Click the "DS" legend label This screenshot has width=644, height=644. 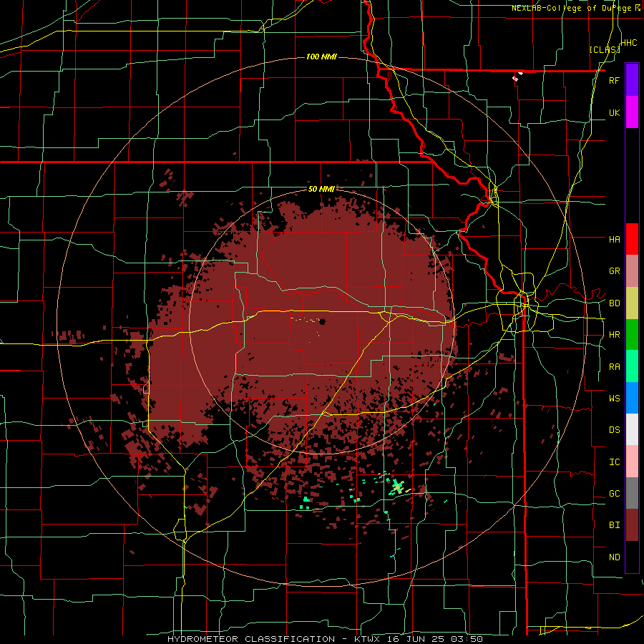[614, 430]
